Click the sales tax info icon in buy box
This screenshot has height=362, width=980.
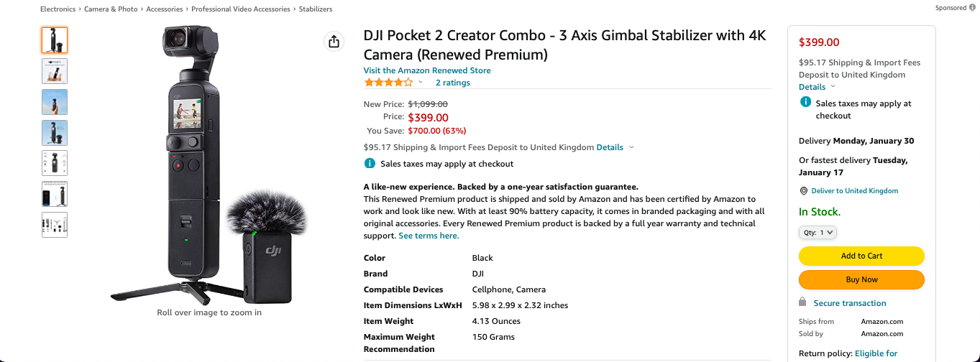tap(806, 103)
